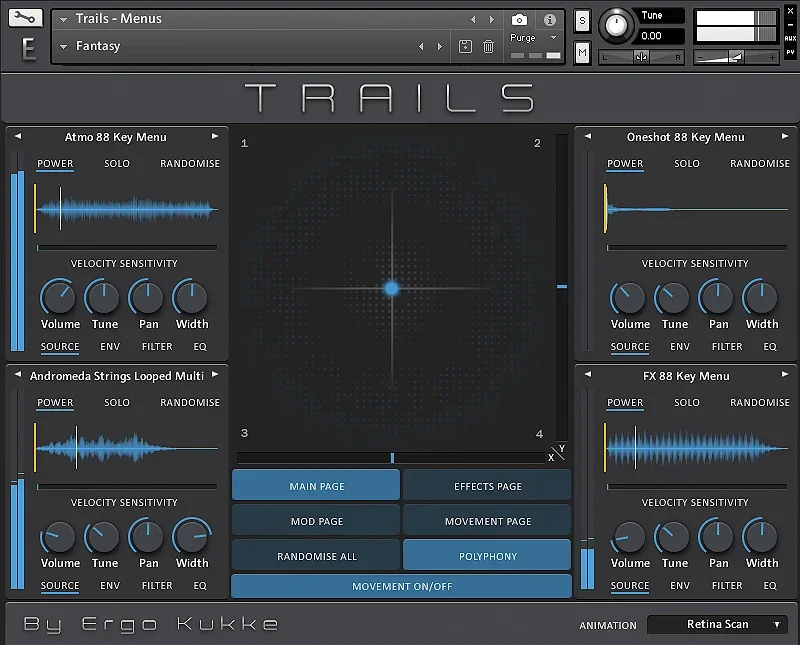Viewport: 800px width, 645px height.
Task: Toggle SOLO on Andromeda Strings layer
Action: click(117, 403)
